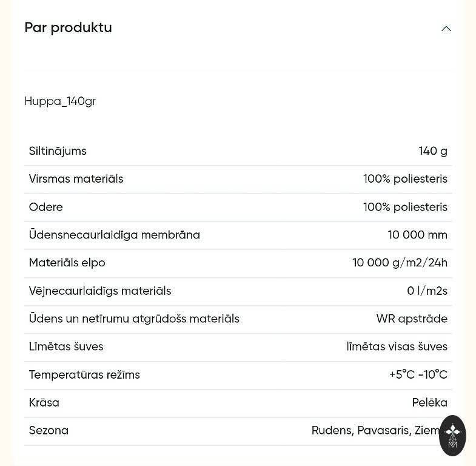This screenshot has width=476, height=466.
Task: Select the līmētas visas šuves value
Action: pos(397,346)
